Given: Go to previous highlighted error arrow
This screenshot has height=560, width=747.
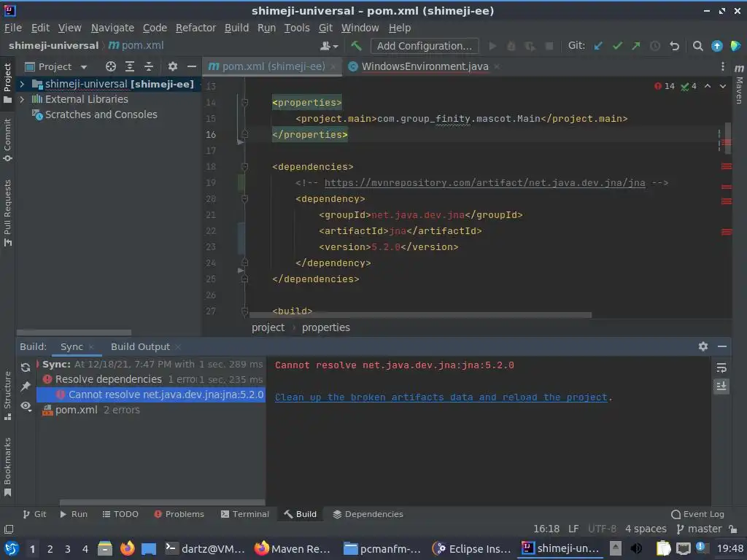Looking at the screenshot, I should (708, 86).
